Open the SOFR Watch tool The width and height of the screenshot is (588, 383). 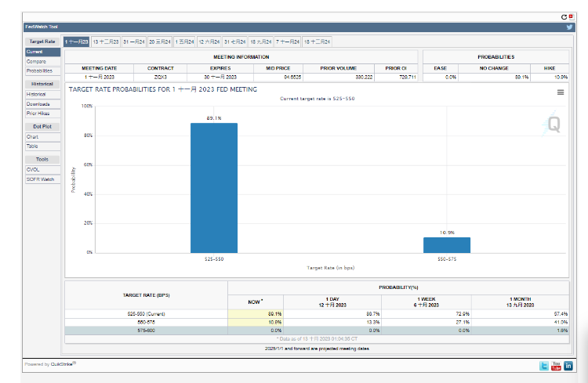pyautogui.click(x=41, y=179)
